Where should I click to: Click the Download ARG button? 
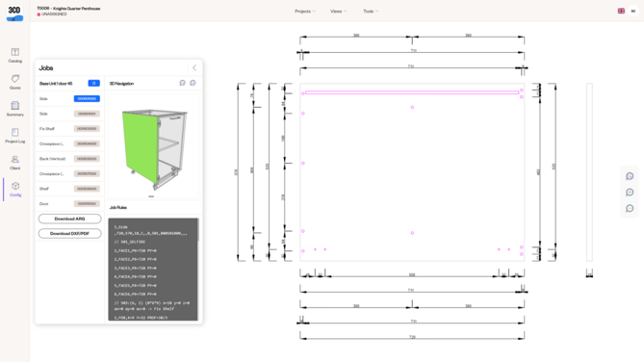point(70,219)
